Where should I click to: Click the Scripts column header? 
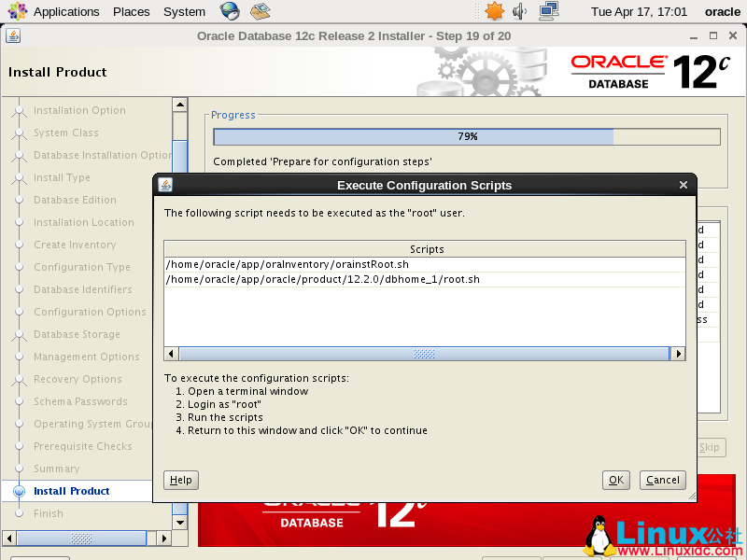point(426,249)
